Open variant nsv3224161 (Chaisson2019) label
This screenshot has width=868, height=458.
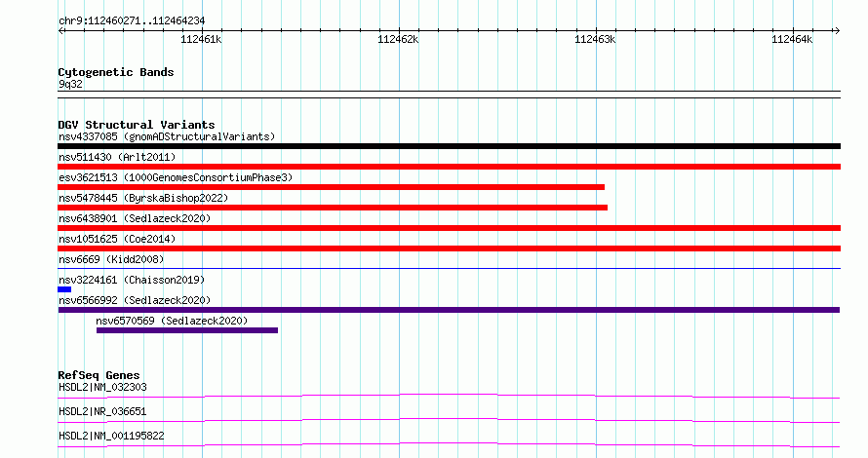pyautogui.click(x=132, y=280)
